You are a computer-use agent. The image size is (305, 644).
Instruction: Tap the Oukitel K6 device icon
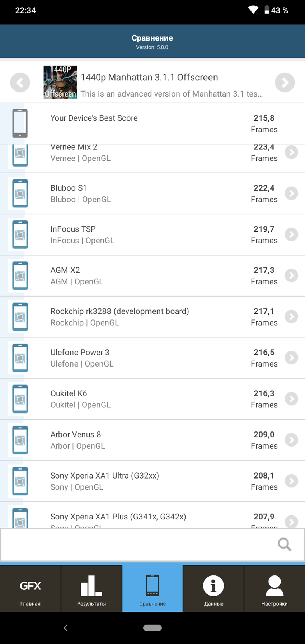(x=20, y=399)
